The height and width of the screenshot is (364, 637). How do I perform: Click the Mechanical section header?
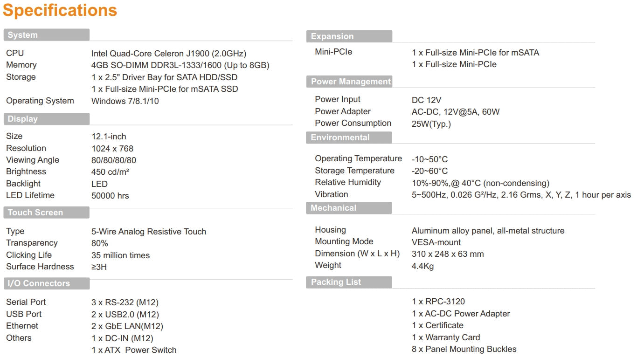[x=333, y=208]
